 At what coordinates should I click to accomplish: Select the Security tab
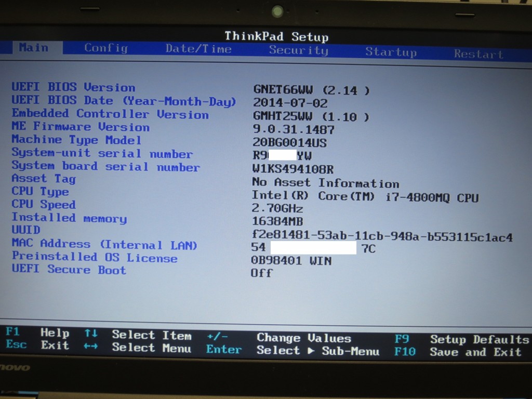pos(298,50)
